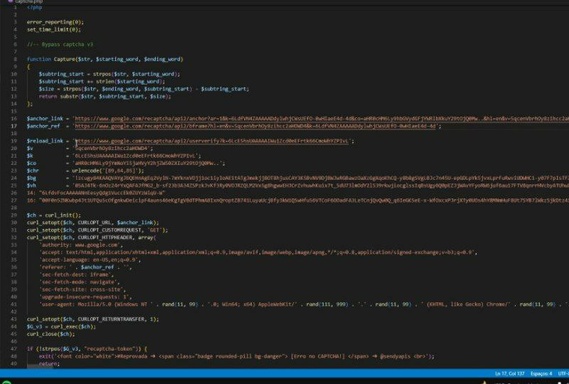
Task: Click the '//-- Bypass captcha v3' comment
Action: coord(60,44)
